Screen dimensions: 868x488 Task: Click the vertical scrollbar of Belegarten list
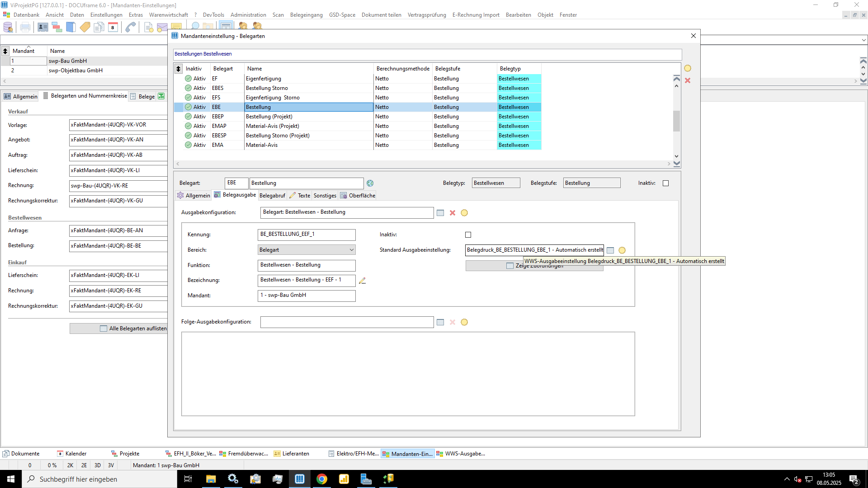click(x=676, y=120)
